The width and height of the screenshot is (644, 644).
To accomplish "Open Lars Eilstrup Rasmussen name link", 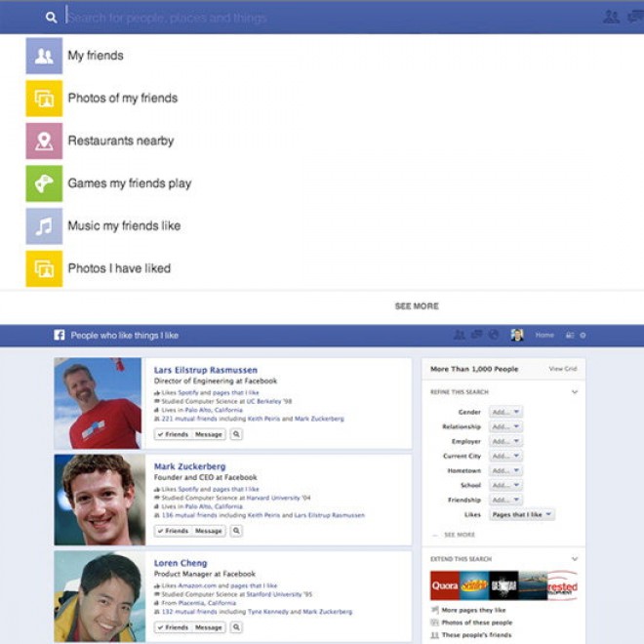I will [x=206, y=370].
